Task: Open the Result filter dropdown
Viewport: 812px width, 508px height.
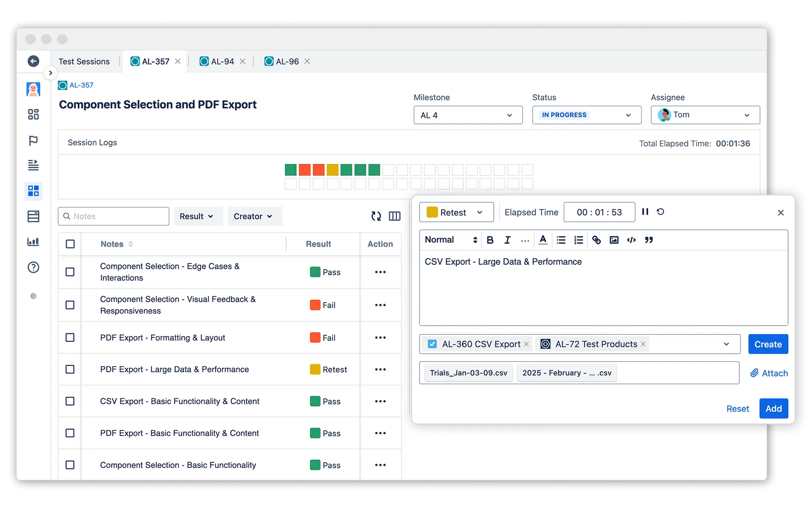Action: tap(198, 216)
